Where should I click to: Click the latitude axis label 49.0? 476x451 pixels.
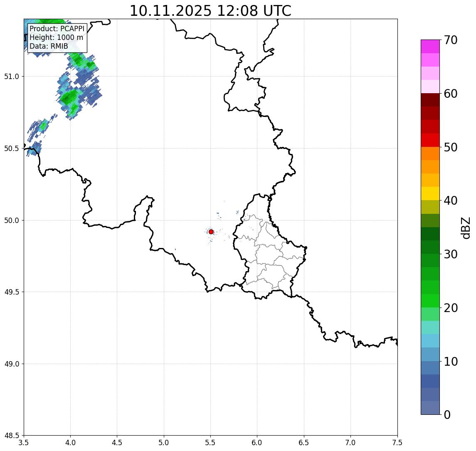click(x=12, y=364)
